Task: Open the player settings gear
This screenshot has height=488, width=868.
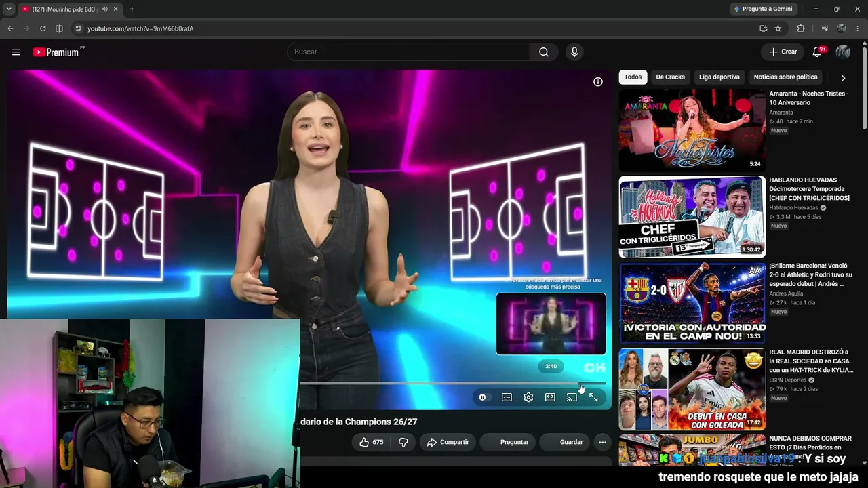Action: point(528,397)
